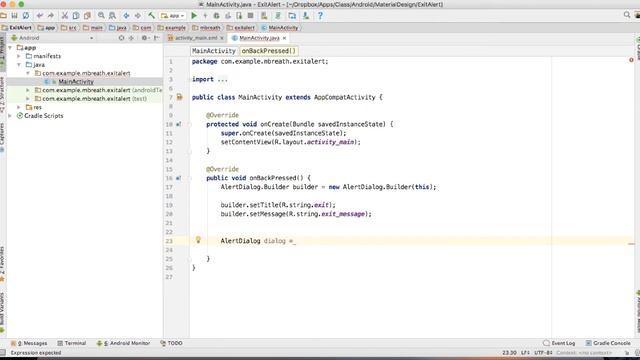
Task: Navigate Forward with the gray arrow icon
Action: pyautogui.click(x=138, y=16)
